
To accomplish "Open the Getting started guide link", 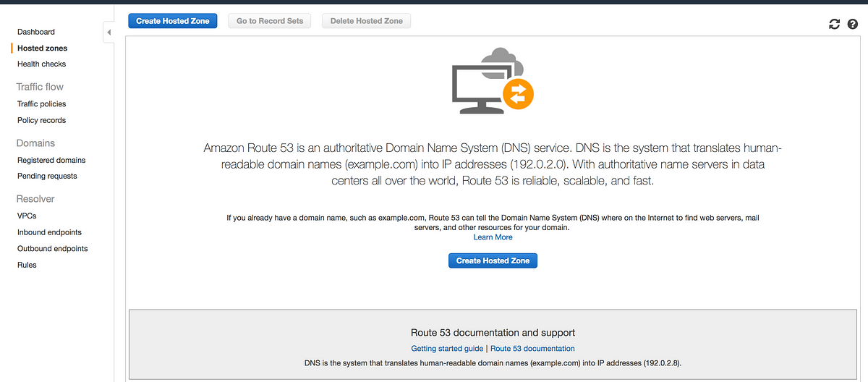I will coord(446,349).
